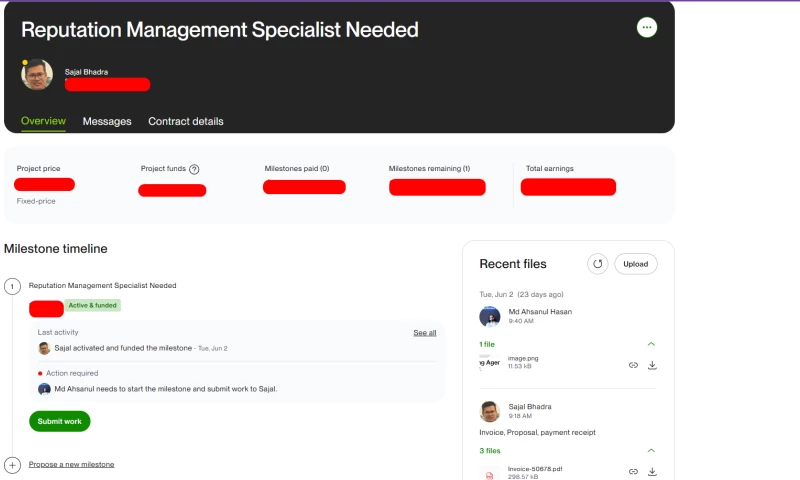Open the three-dot more options menu
Screen dimensions: 800x480
(646, 28)
